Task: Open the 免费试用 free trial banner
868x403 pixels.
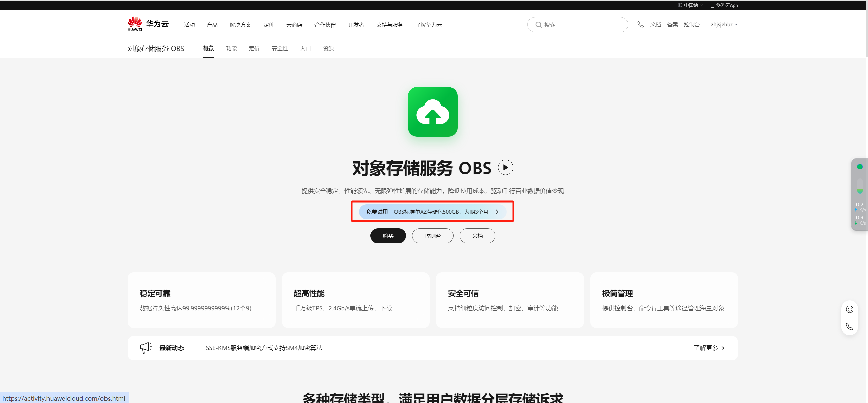Action: coord(432,212)
